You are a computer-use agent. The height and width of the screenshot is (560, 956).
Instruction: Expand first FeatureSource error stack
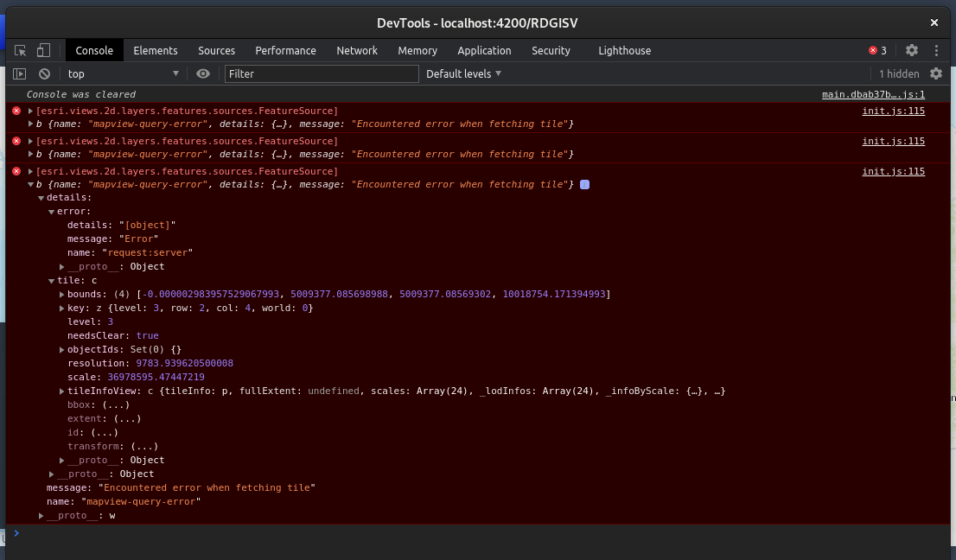(30, 111)
